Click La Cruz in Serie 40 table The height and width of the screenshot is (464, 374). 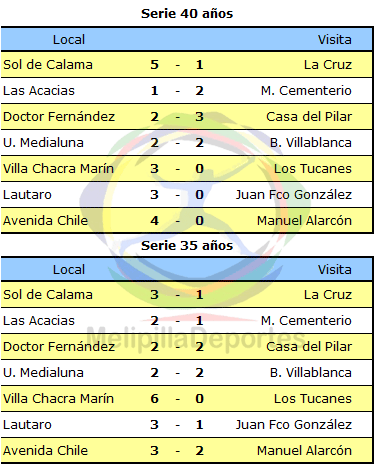click(328, 65)
